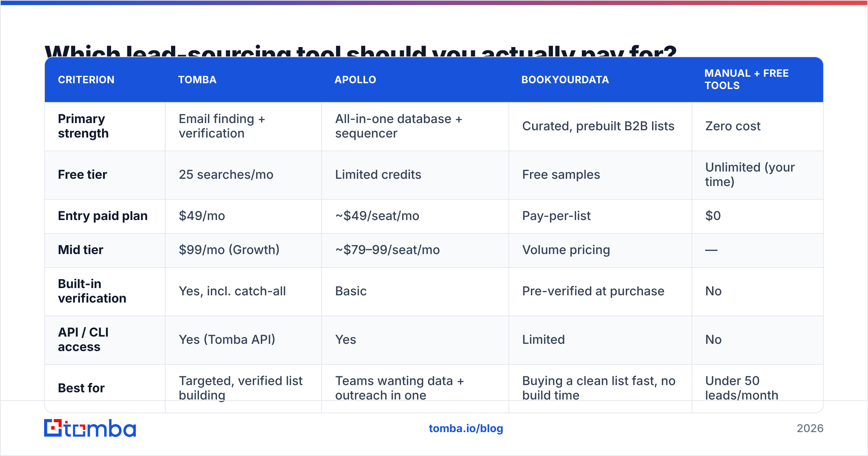Screen dimensions: 868x456
Task: Click the Primary strength row label
Action: point(83,126)
